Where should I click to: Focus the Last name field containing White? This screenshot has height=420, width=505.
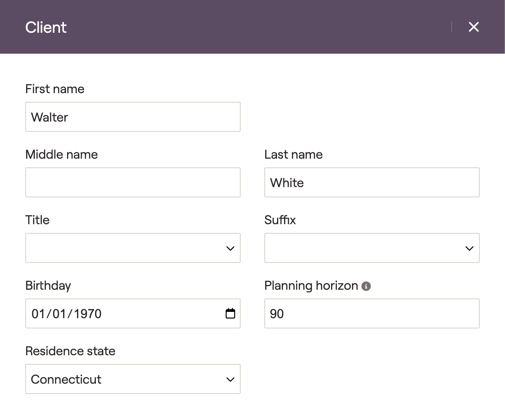point(372,183)
